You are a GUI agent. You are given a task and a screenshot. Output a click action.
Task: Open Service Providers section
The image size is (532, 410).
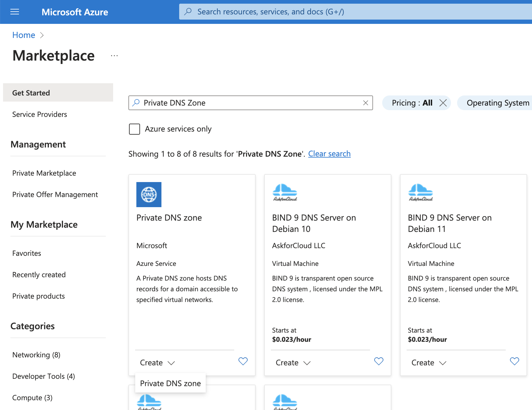pyautogui.click(x=39, y=114)
